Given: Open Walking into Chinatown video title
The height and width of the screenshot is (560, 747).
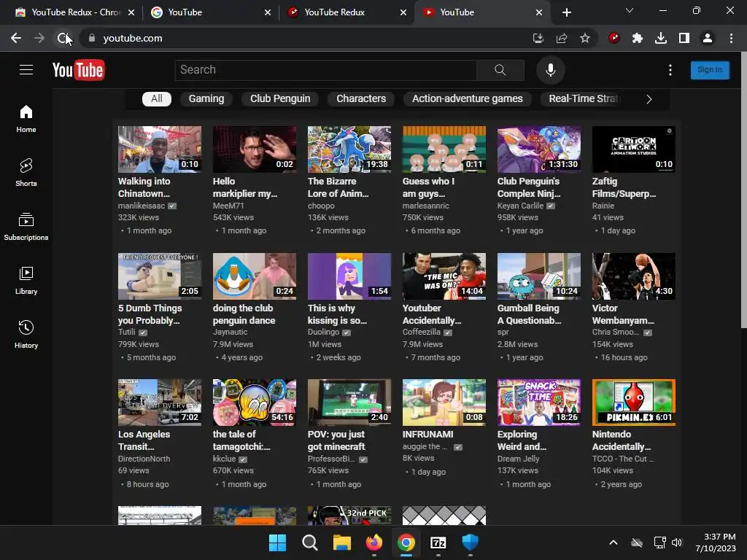Looking at the screenshot, I should pyautogui.click(x=144, y=187).
